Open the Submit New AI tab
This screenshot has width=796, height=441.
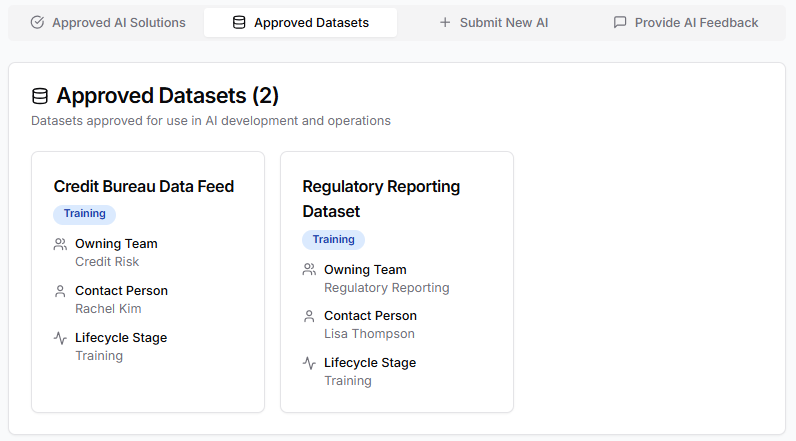pyautogui.click(x=493, y=23)
